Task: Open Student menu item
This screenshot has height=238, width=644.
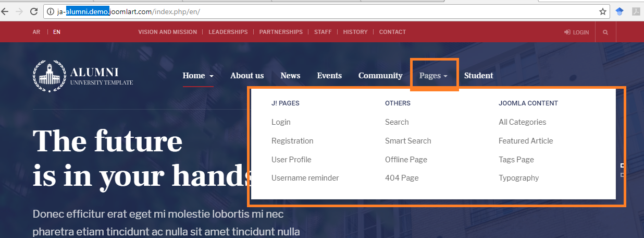Action: [478, 76]
